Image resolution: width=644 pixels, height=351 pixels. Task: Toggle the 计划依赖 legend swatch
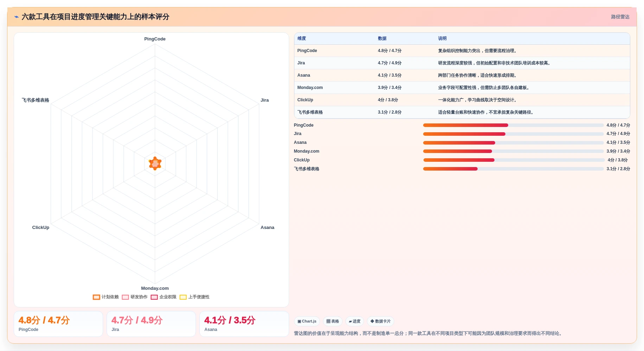click(x=96, y=297)
